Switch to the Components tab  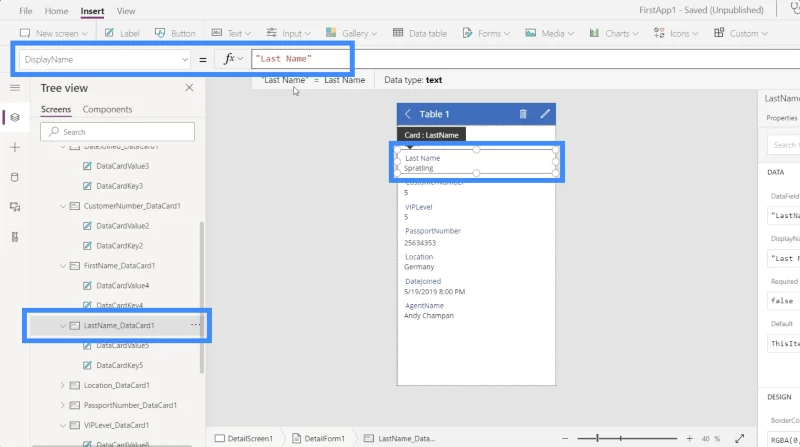107,109
